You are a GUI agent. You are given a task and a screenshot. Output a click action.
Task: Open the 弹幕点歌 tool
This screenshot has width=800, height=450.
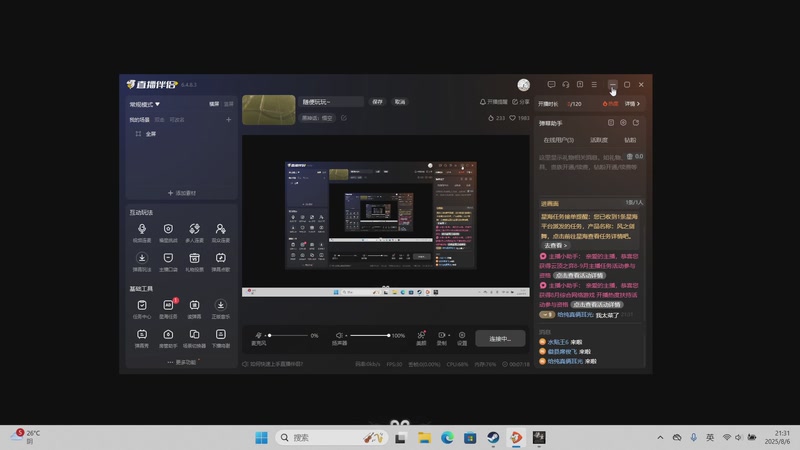220,261
